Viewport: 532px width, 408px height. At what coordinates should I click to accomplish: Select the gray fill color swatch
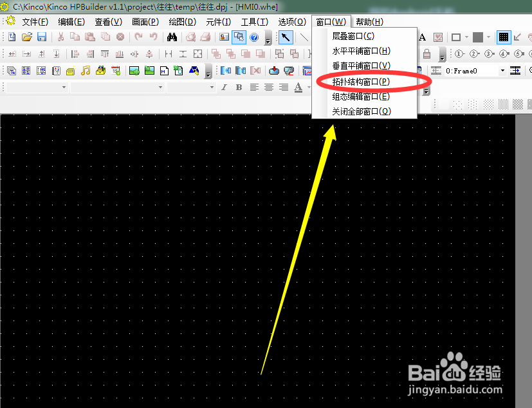[x=477, y=37]
